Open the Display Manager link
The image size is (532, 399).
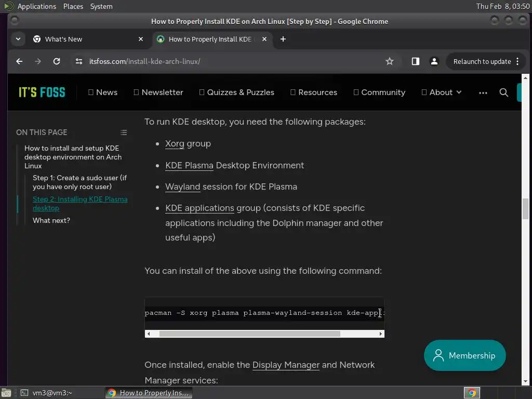286,365
